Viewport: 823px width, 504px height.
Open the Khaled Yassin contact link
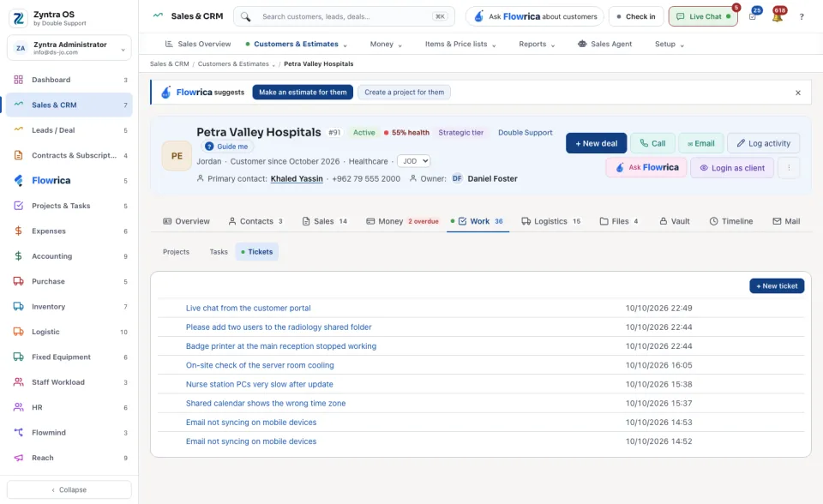click(297, 179)
